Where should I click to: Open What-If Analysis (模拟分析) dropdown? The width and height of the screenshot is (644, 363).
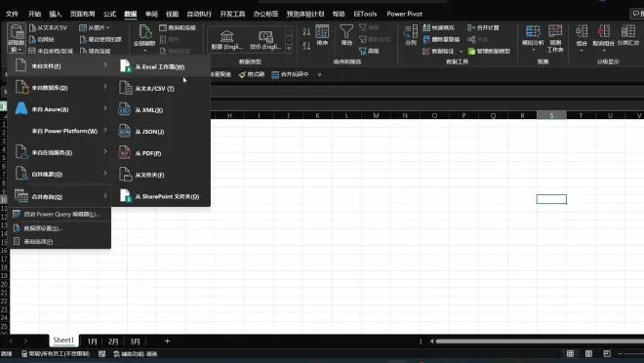pos(533,39)
